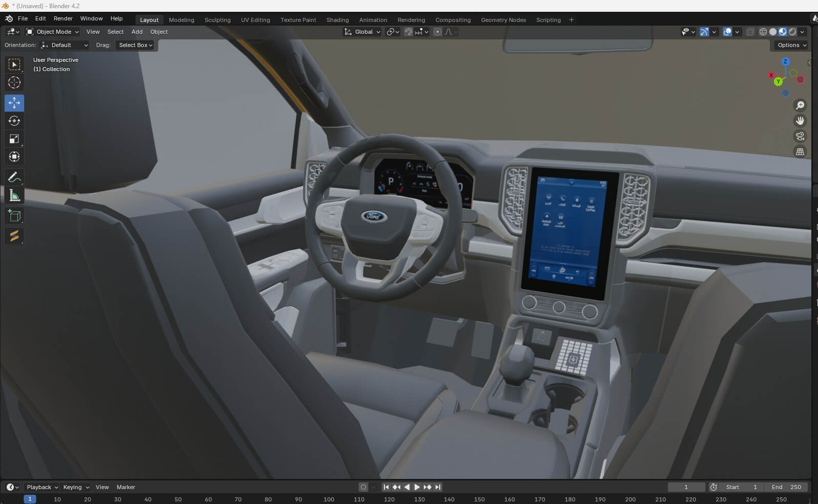The width and height of the screenshot is (818, 504).
Task: Activate the Rotate tool
Action: tap(14, 121)
